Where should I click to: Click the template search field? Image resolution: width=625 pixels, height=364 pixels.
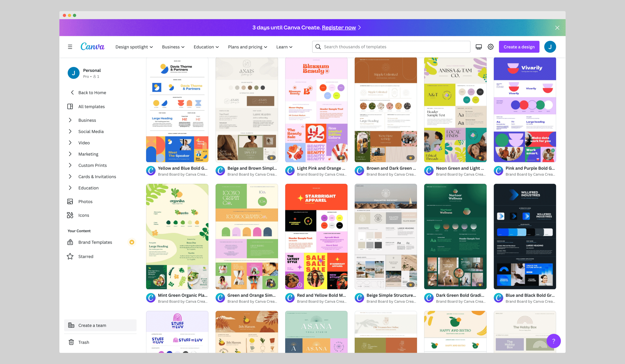point(391,47)
